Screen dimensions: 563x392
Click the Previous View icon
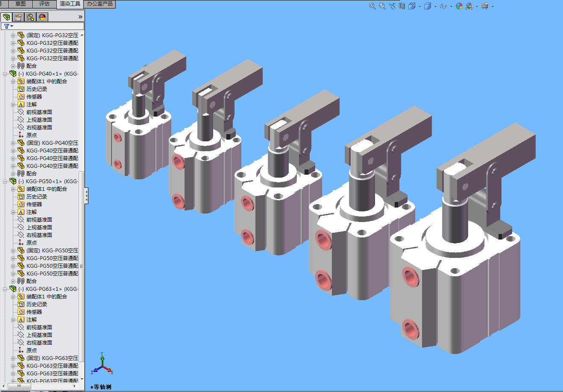[392, 6]
